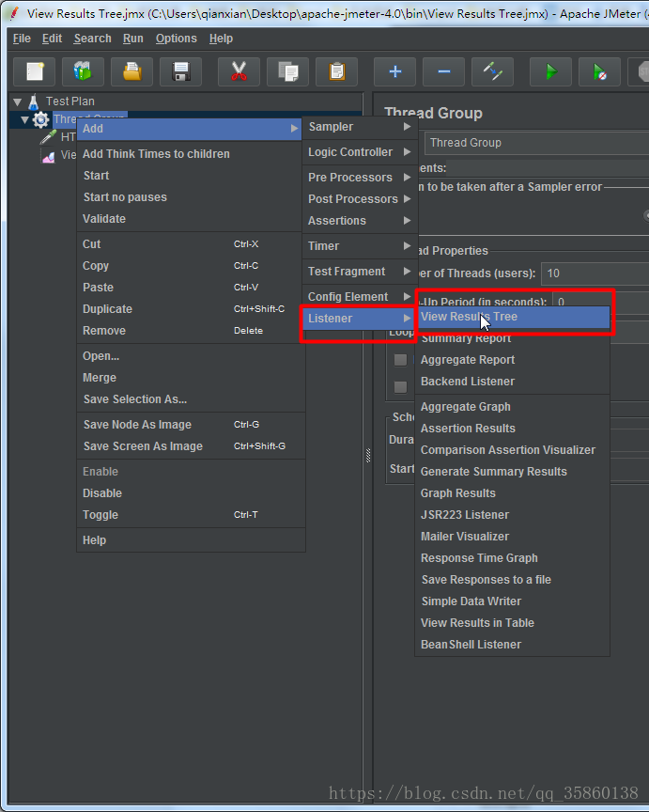
Task: Add the Summary Report listener
Action: tap(513, 338)
